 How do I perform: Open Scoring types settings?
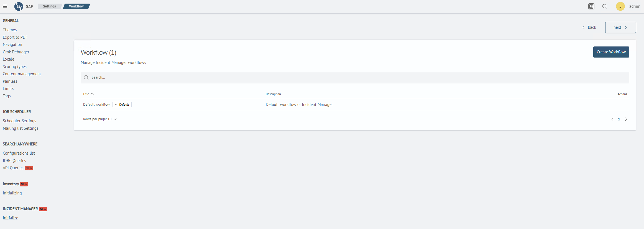coord(15,67)
